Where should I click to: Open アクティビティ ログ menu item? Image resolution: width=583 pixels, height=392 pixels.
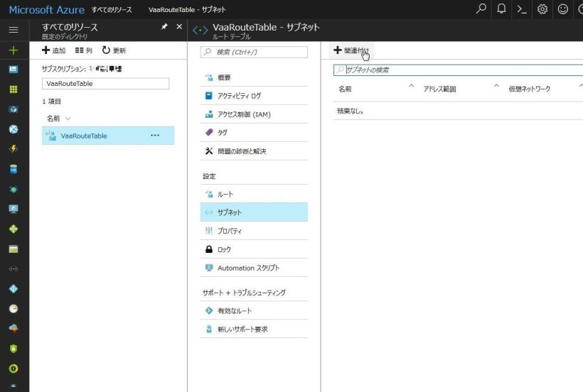click(x=239, y=96)
